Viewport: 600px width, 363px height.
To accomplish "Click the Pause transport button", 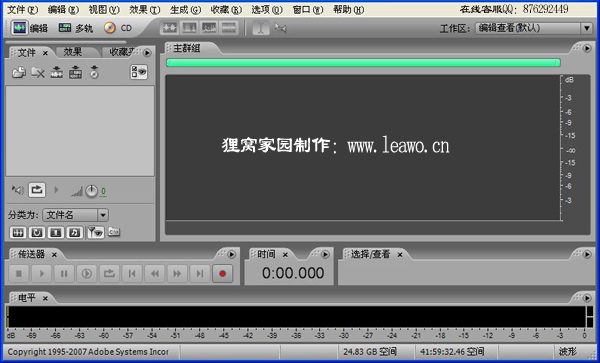I will (64, 273).
